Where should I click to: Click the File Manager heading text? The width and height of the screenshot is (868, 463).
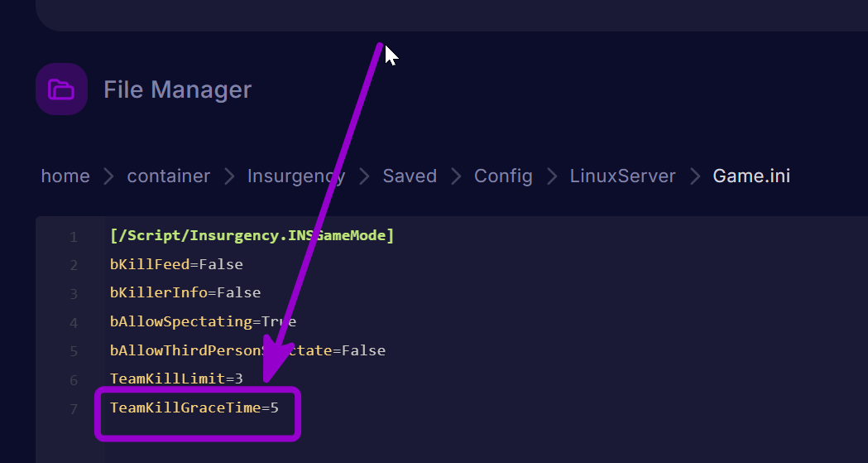tap(178, 89)
